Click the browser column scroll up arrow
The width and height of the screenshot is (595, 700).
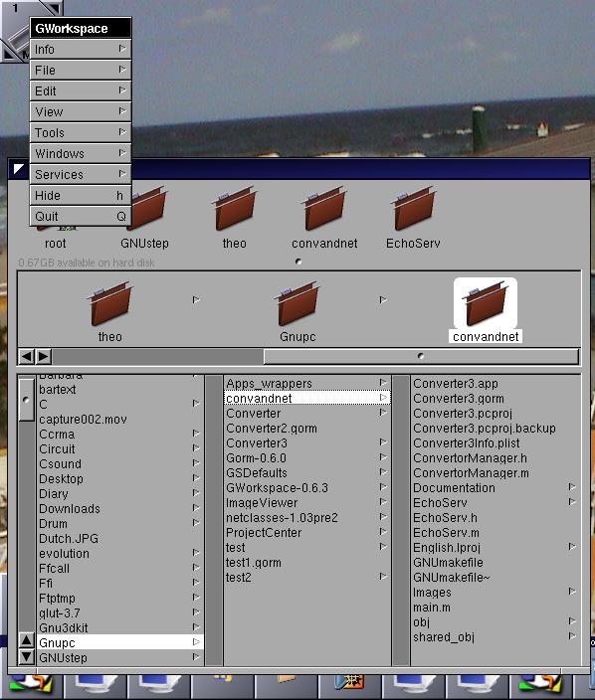26,640
